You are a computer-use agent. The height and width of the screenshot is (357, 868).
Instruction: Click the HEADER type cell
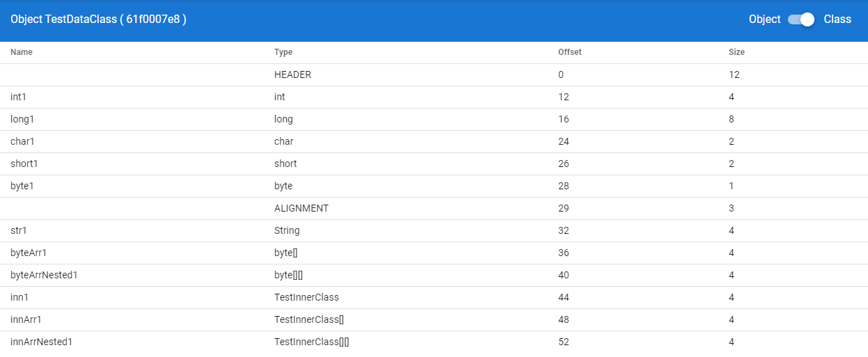(x=292, y=74)
